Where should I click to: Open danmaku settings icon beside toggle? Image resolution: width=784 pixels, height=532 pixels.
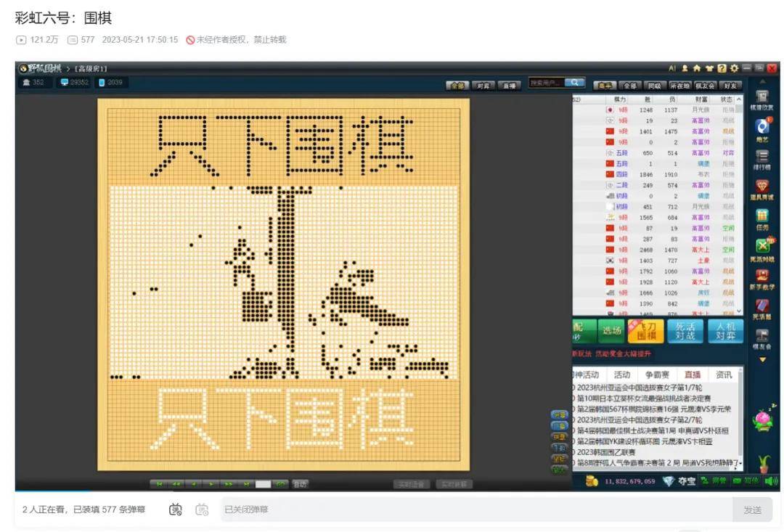pyautogui.click(x=202, y=510)
